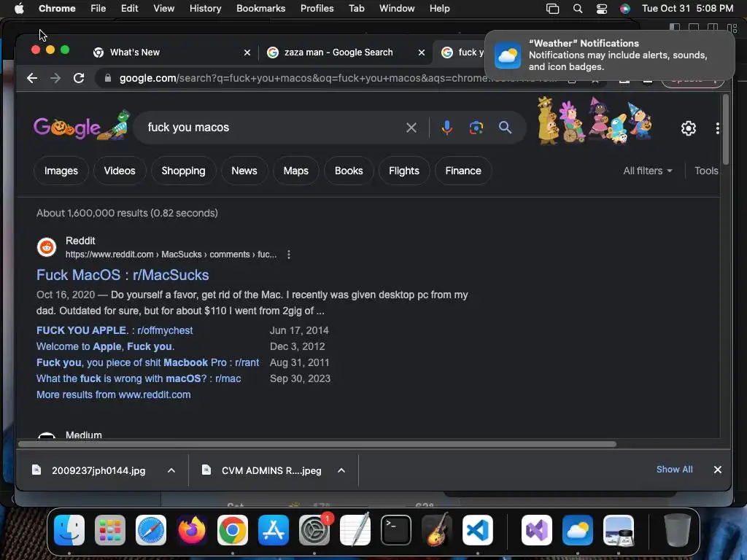Open Terminal from the dock
Screen dimensions: 747x560
click(396, 530)
